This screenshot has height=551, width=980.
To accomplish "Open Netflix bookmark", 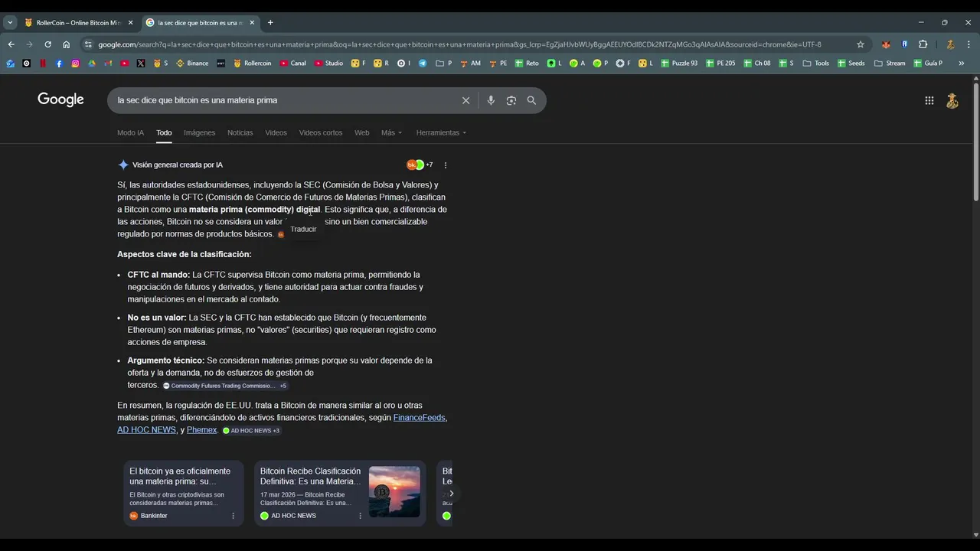I will [43, 64].
